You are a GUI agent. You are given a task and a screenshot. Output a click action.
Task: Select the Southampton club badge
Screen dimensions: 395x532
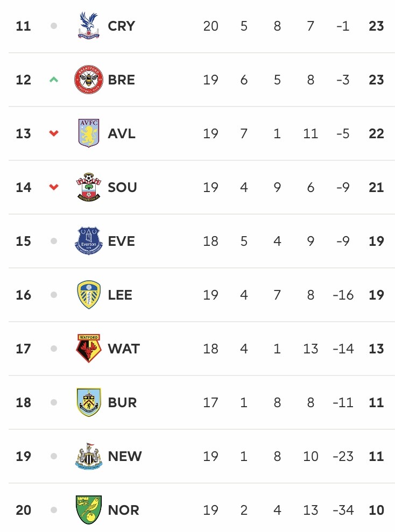click(89, 187)
